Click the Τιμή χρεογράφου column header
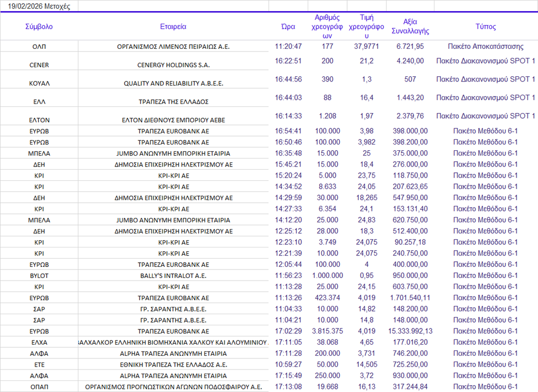The width and height of the screenshot is (538, 392). [367, 26]
